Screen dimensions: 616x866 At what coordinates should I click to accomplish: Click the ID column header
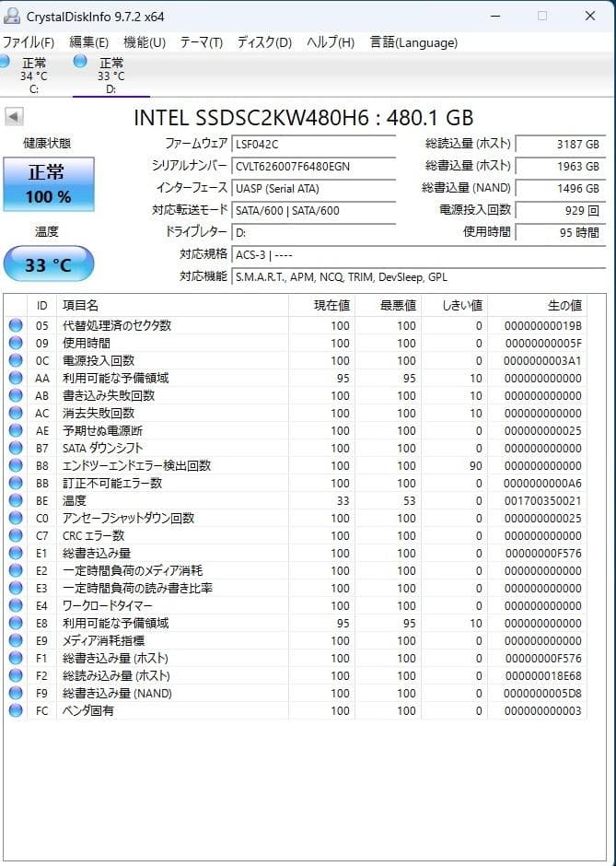pos(42,306)
